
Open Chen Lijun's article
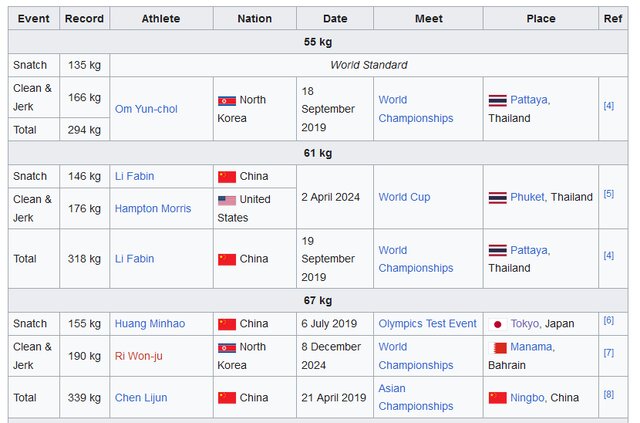[141, 397]
